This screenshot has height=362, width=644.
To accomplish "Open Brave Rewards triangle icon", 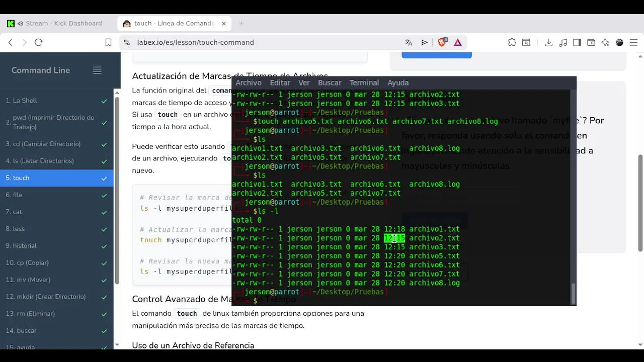I will click(x=458, y=43).
